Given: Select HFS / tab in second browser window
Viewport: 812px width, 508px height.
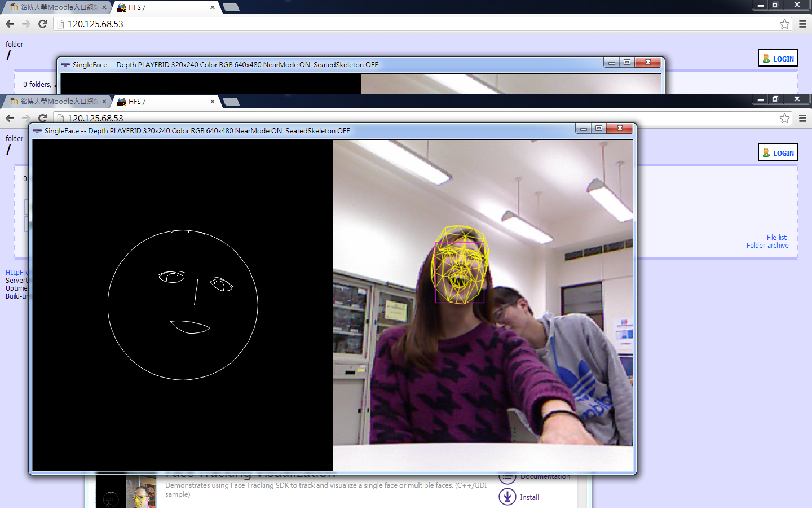Looking at the screenshot, I should point(164,102).
